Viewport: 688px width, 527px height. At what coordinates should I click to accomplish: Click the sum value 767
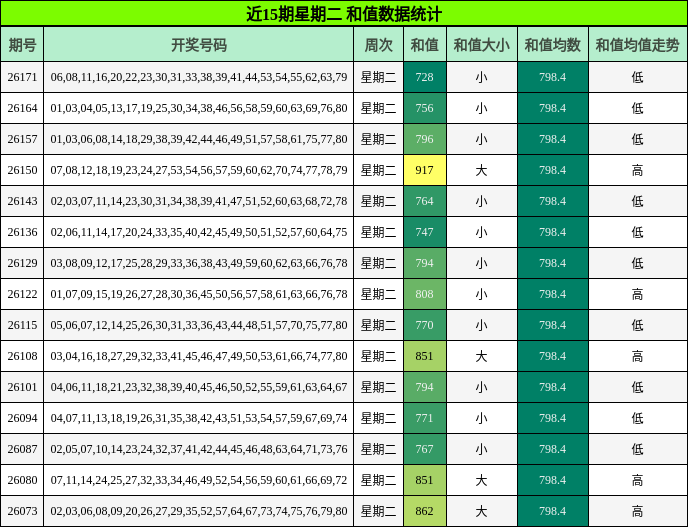(424, 449)
